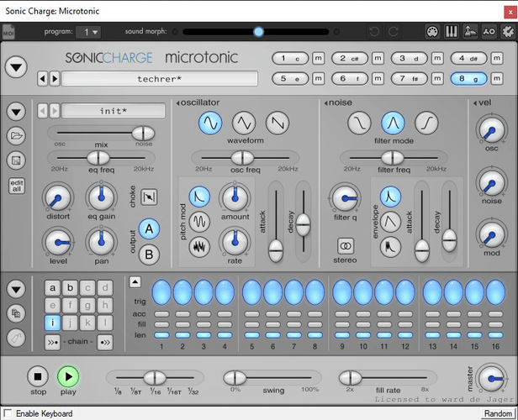Select the decaying pitch mod mode
This screenshot has width=518, height=420.
(199, 197)
